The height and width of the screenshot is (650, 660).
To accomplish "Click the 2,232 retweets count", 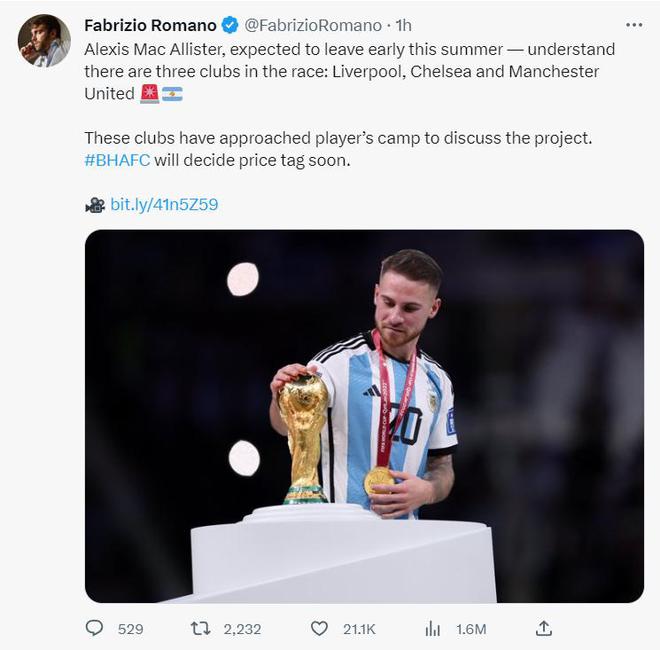I will pyautogui.click(x=242, y=629).
